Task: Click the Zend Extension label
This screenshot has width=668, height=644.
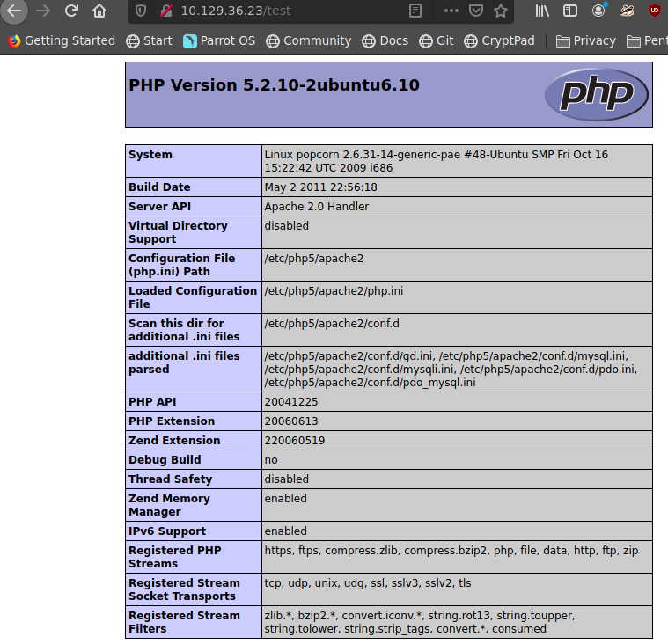Action: [174, 441]
